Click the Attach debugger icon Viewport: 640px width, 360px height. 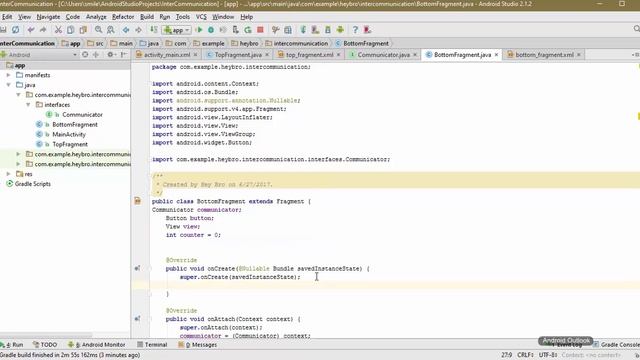coord(236,30)
